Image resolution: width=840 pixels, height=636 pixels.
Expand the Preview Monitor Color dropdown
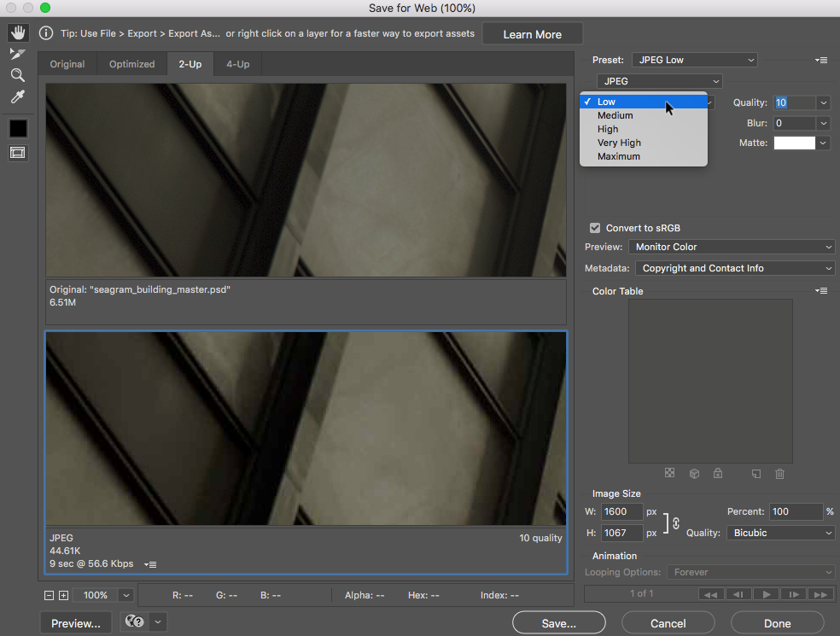(732, 247)
